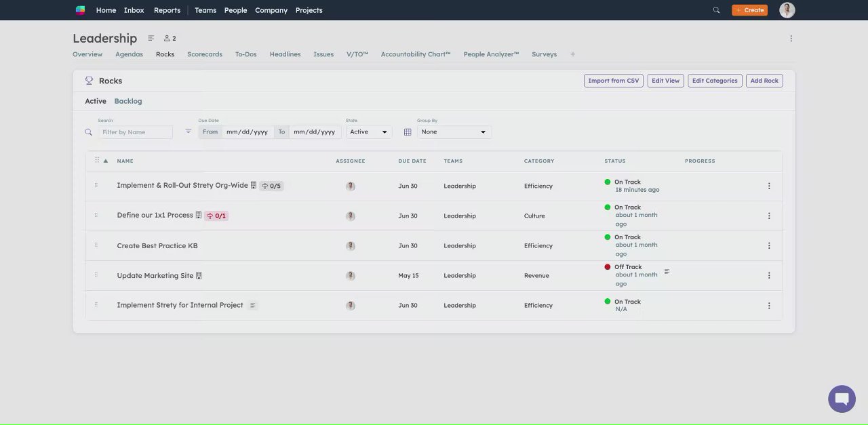Open the description icon beside Leadership title
Screen dimensions: 868x425
(151, 39)
